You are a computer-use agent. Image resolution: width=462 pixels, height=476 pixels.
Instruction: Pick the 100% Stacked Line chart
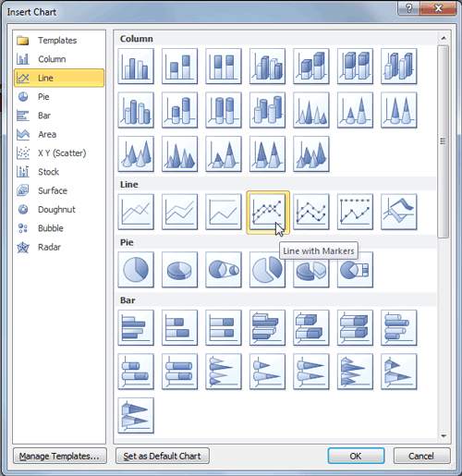224,212
